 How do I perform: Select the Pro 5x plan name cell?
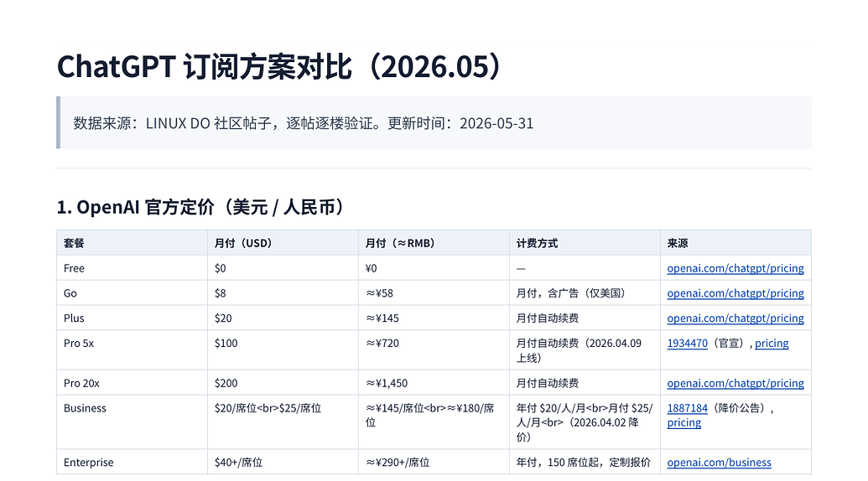point(132,350)
